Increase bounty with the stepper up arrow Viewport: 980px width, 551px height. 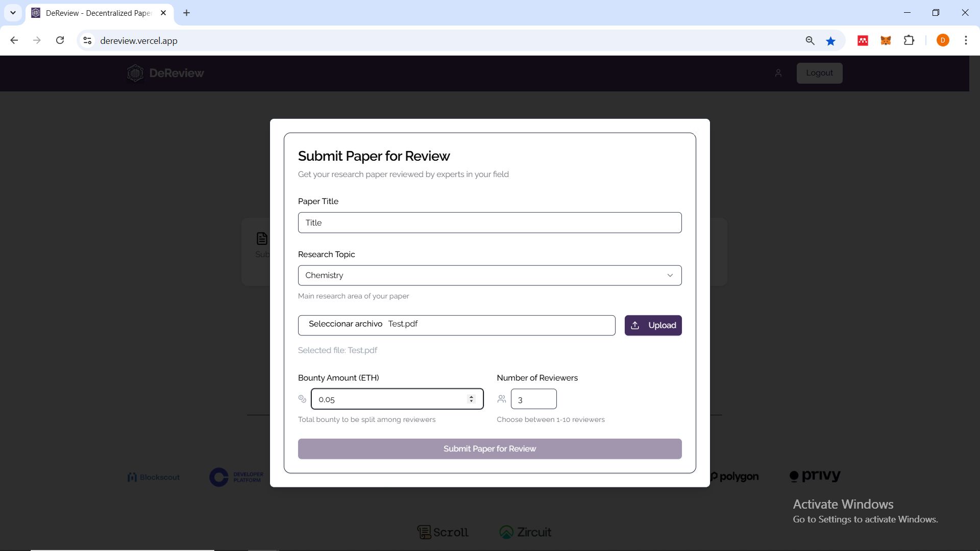coord(471,396)
